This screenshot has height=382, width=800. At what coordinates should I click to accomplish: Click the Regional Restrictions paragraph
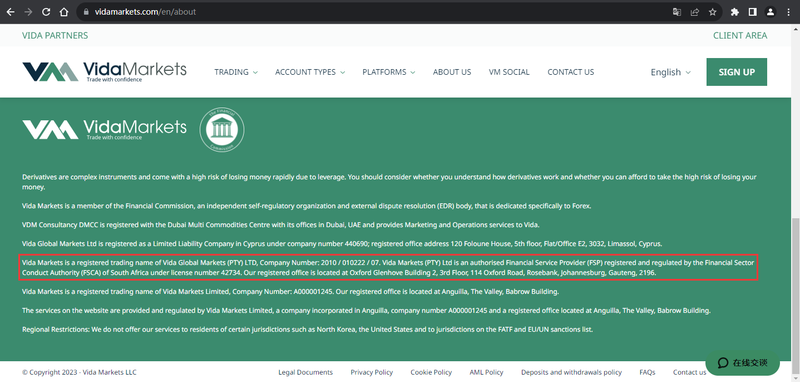click(x=308, y=329)
